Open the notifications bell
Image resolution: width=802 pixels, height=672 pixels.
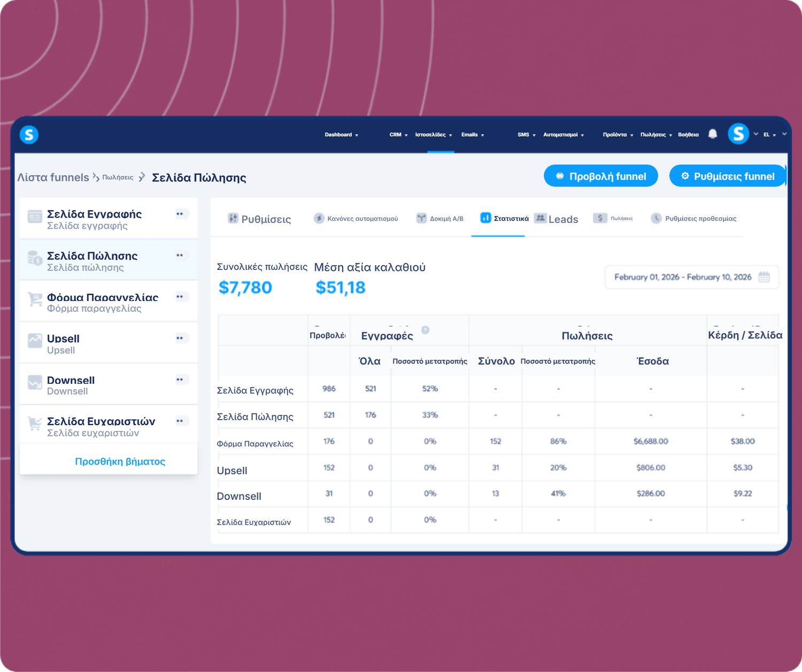click(713, 134)
